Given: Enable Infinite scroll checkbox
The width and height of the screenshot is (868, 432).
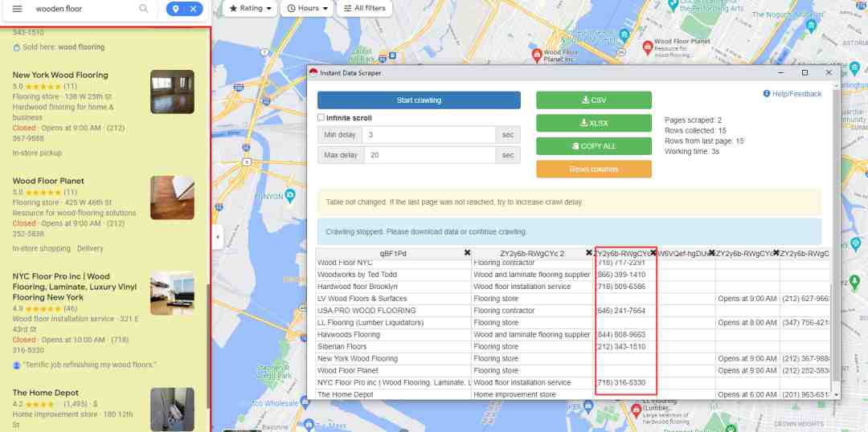Looking at the screenshot, I should tap(321, 118).
